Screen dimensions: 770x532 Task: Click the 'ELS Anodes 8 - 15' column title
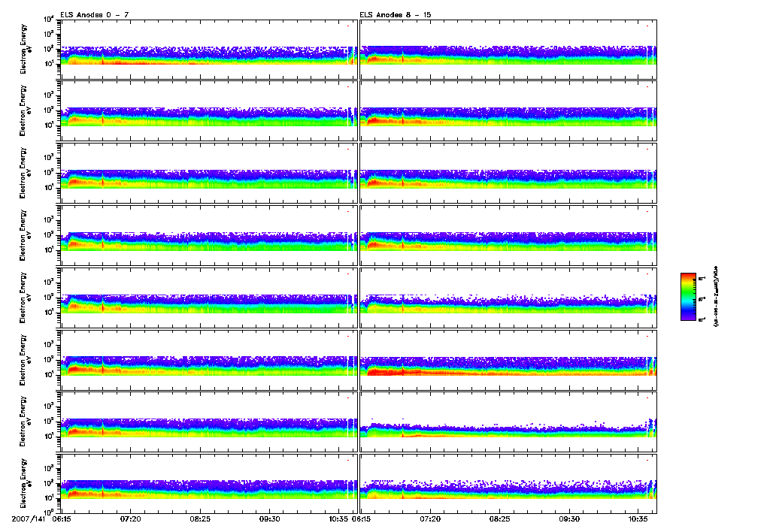click(395, 15)
